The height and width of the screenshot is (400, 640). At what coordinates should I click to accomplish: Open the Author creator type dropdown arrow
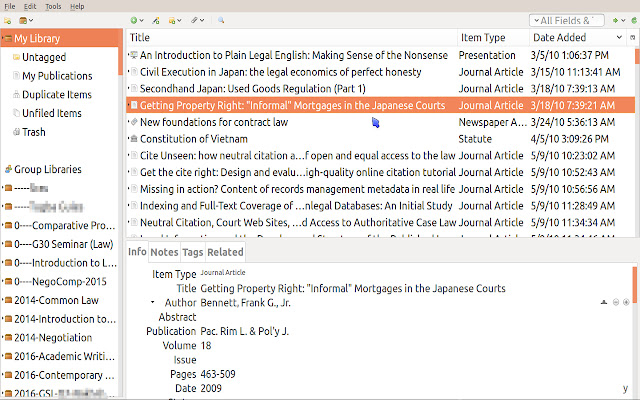[x=152, y=301]
